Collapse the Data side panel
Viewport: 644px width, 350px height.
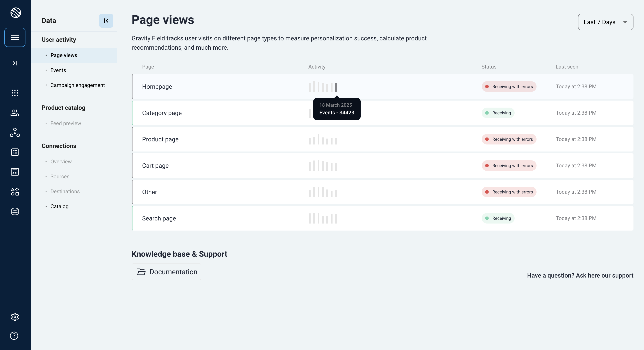[106, 20]
